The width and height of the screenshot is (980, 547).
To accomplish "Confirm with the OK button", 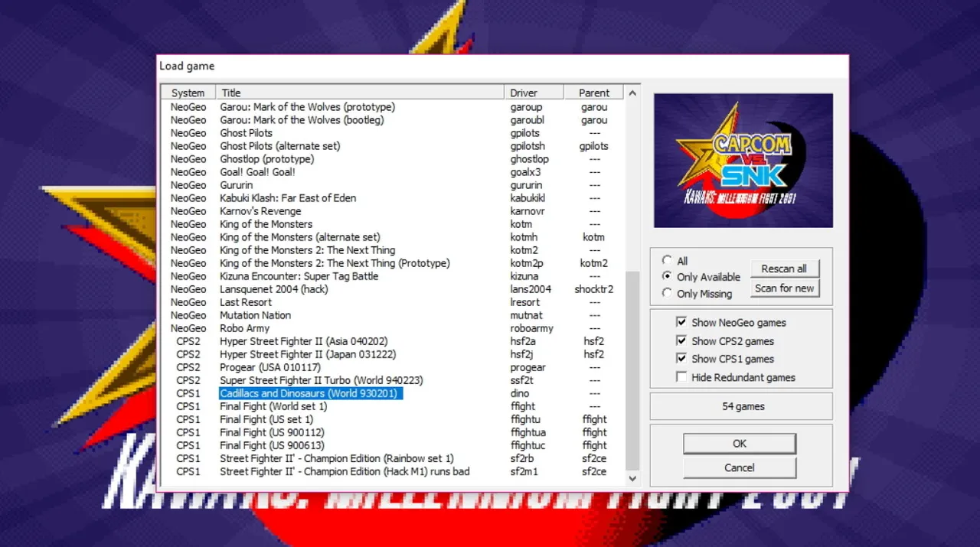I will tap(740, 444).
